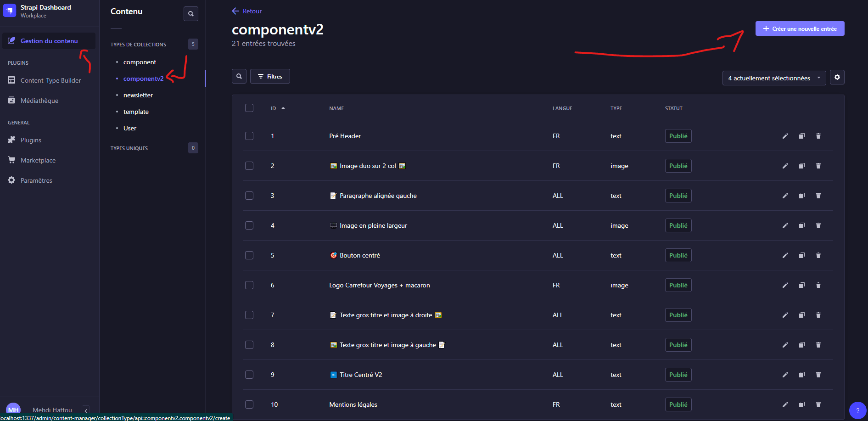Open the '4 actuellement sélectionnées' dropdown
This screenshot has width=868, height=421.
pyautogui.click(x=773, y=78)
